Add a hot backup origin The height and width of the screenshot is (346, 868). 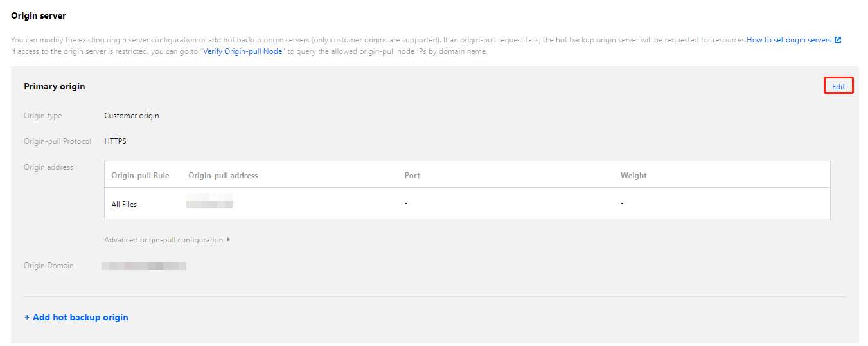(x=76, y=317)
